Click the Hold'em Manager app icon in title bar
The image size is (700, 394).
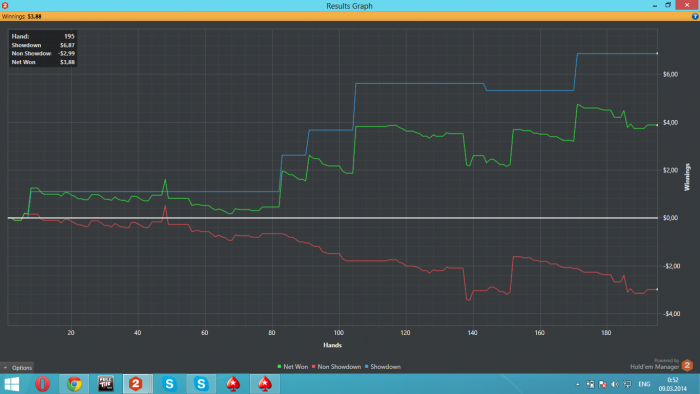pos(5,5)
